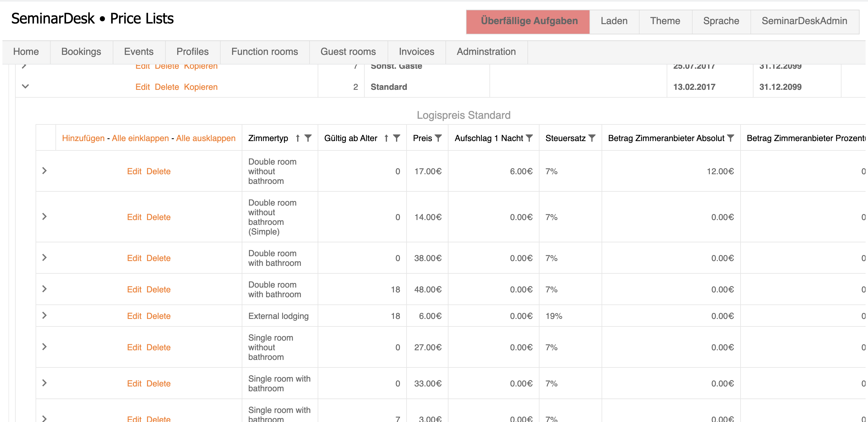The width and height of the screenshot is (868, 422).
Task: Open the Adminstration menu
Action: point(486,52)
